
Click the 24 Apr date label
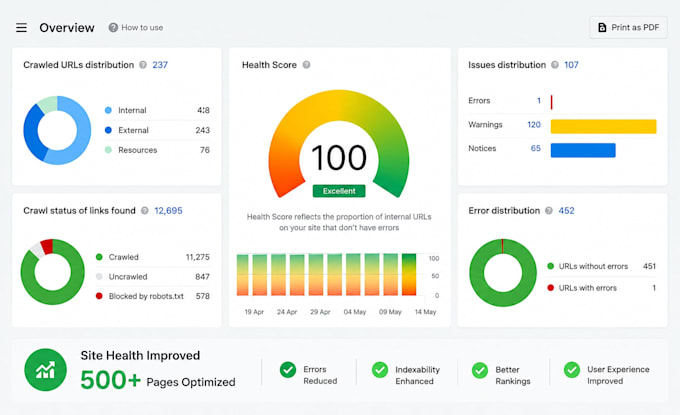[x=287, y=312]
